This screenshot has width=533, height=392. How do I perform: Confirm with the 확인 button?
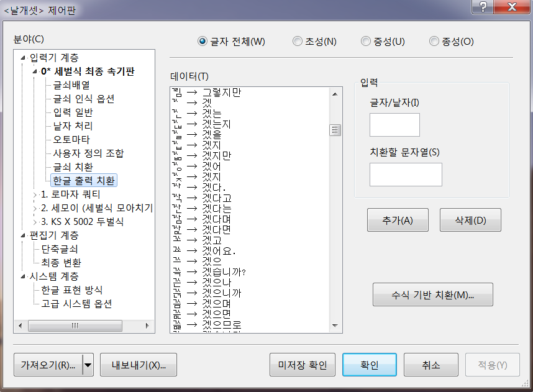click(x=370, y=365)
